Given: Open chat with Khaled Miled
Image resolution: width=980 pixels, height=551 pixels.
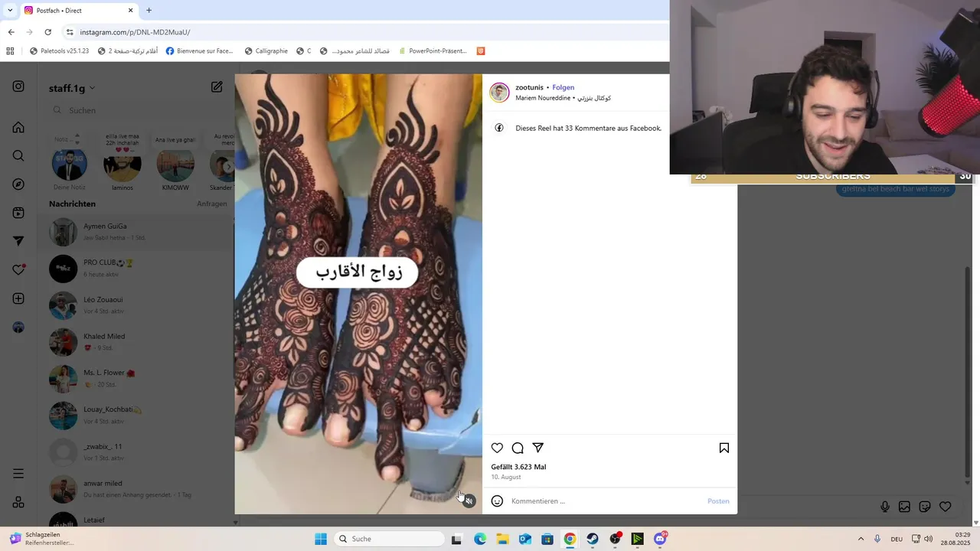Looking at the screenshot, I should pyautogui.click(x=136, y=342).
